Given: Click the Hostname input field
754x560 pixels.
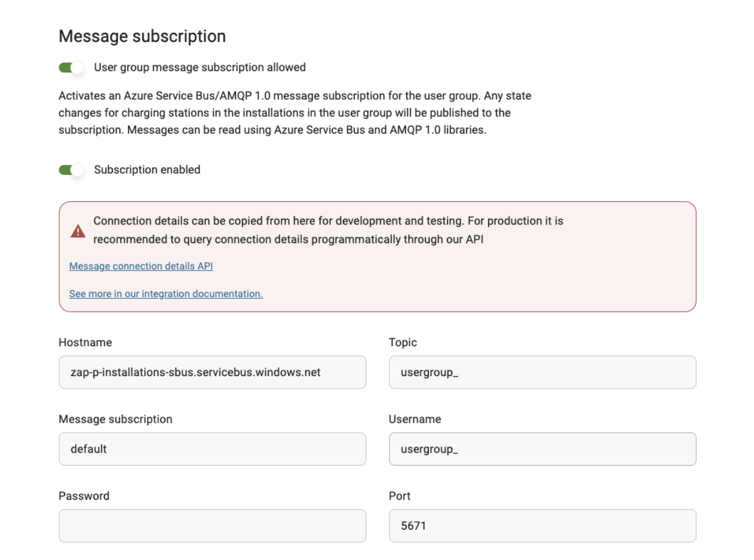Looking at the screenshot, I should [x=212, y=373].
